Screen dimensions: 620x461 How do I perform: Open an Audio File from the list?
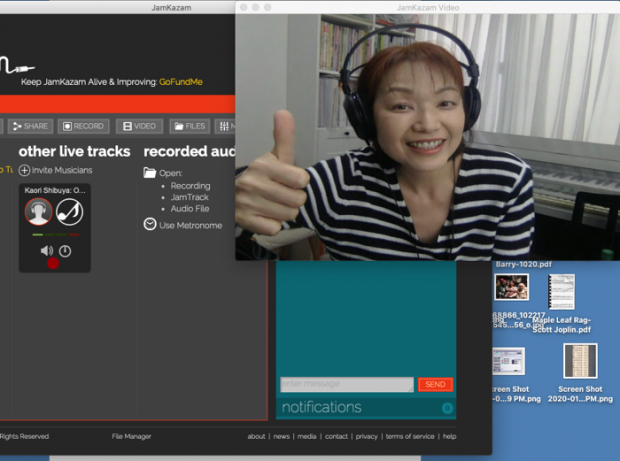(190, 209)
